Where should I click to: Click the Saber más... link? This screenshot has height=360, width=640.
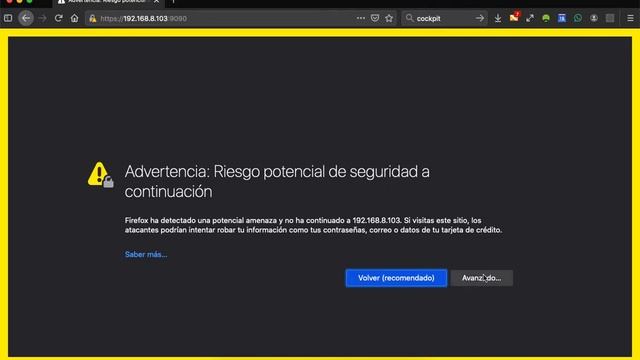tap(146, 254)
